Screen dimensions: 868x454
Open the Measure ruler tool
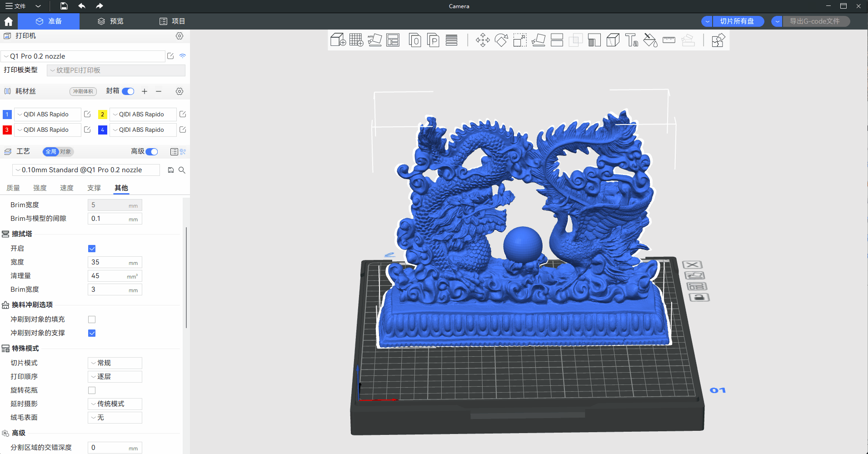click(x=668, y=40)
